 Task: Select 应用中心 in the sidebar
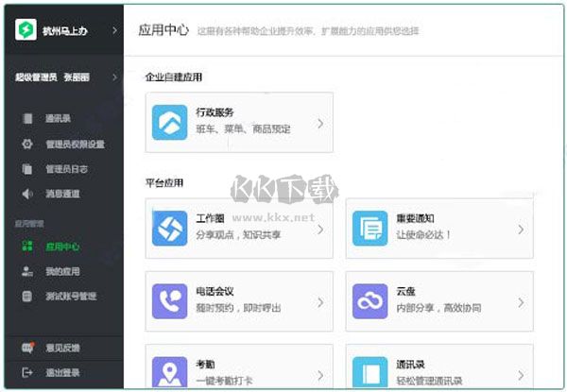[x=62, y=247]
